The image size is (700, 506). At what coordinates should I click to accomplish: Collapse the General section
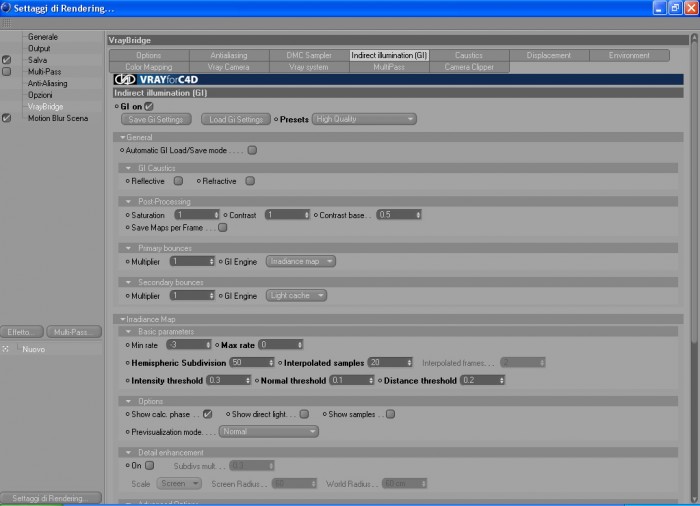[123, 138]
